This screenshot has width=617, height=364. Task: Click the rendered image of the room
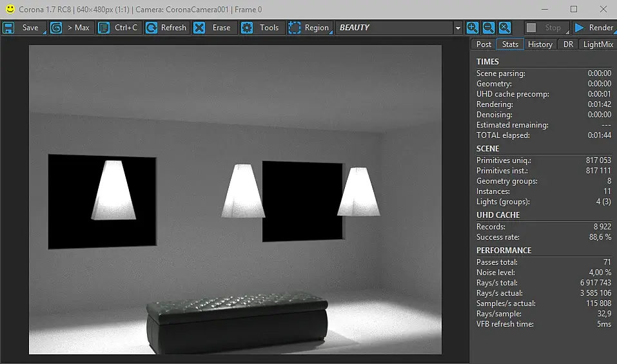click(235, 200)
